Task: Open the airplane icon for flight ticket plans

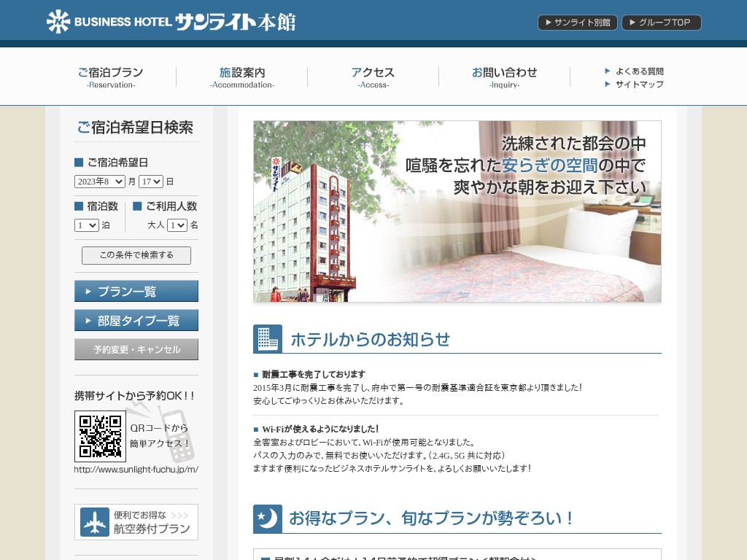Action: click(94, 522)
